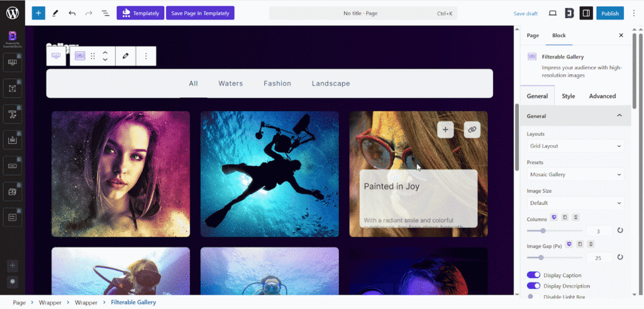Click the pencil edit icon in block toolbar
This screenshot has height=309, width=644.
coord(126,56)
